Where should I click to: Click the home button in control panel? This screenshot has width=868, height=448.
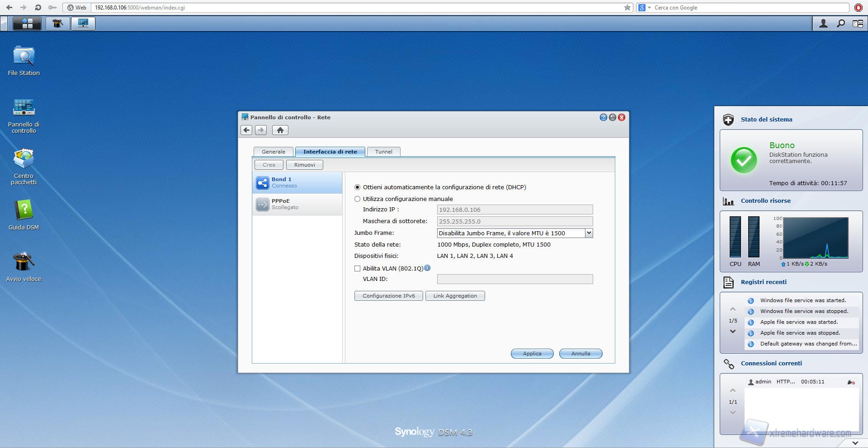[280, 130]
